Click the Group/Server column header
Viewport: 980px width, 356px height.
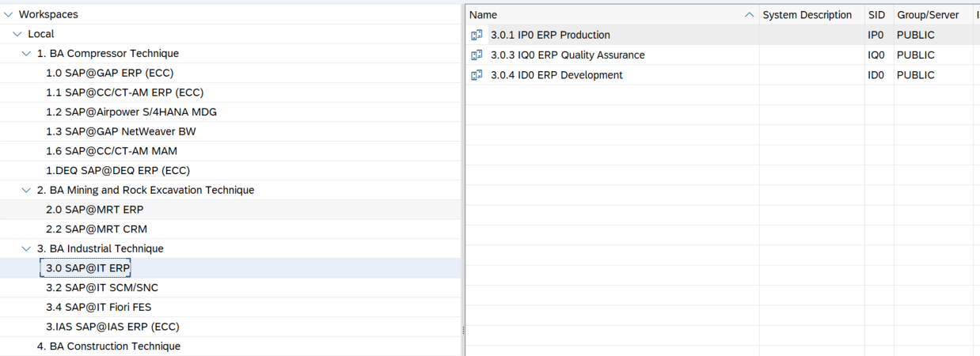point(927,15)
